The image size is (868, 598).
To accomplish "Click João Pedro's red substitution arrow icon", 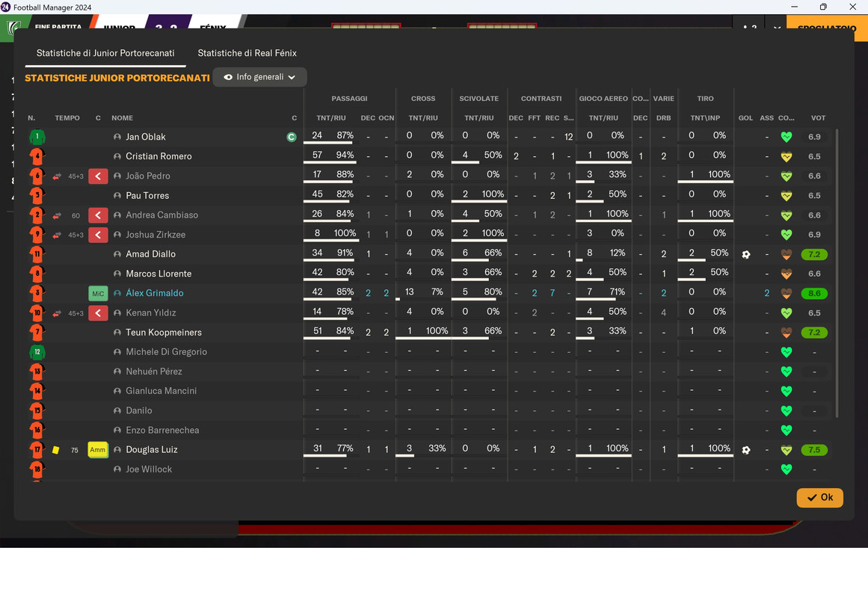I will 98,176.
